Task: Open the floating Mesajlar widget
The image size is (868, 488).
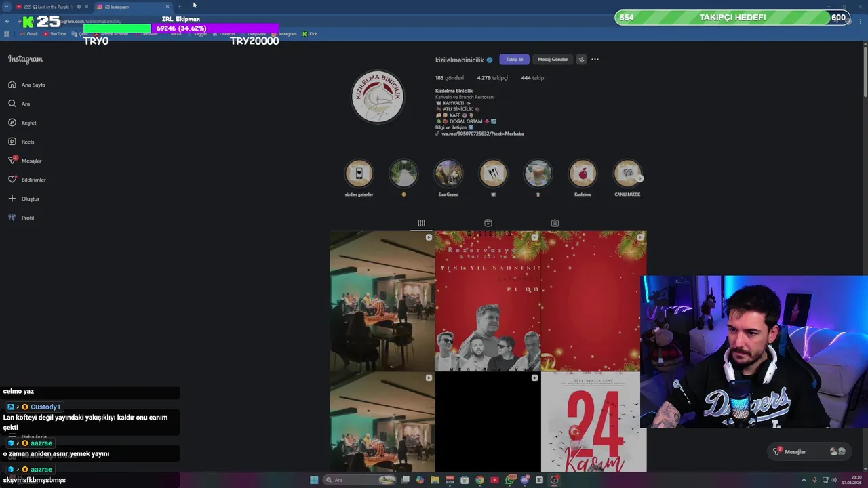Action: tap(810, 451)
